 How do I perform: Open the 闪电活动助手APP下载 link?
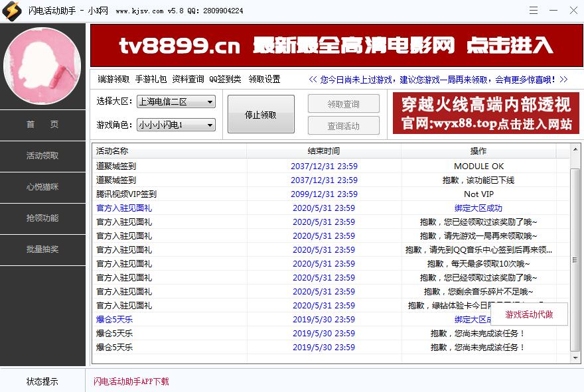(131, 381)
